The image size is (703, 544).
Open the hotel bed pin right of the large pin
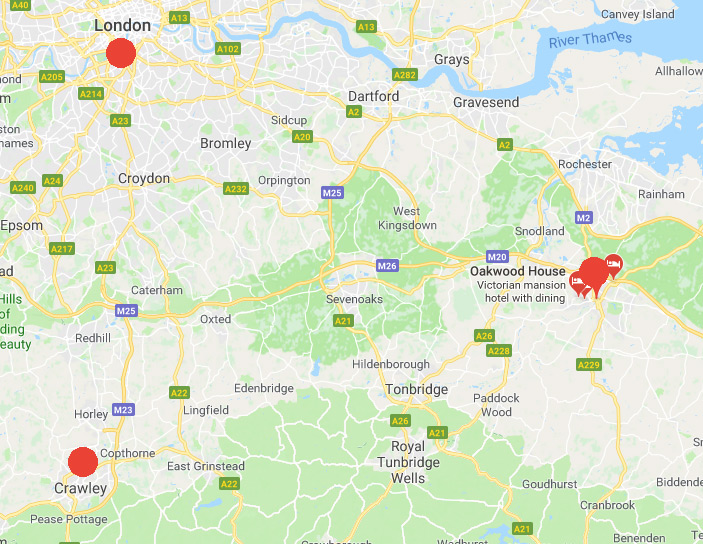[x=613, y=265]
